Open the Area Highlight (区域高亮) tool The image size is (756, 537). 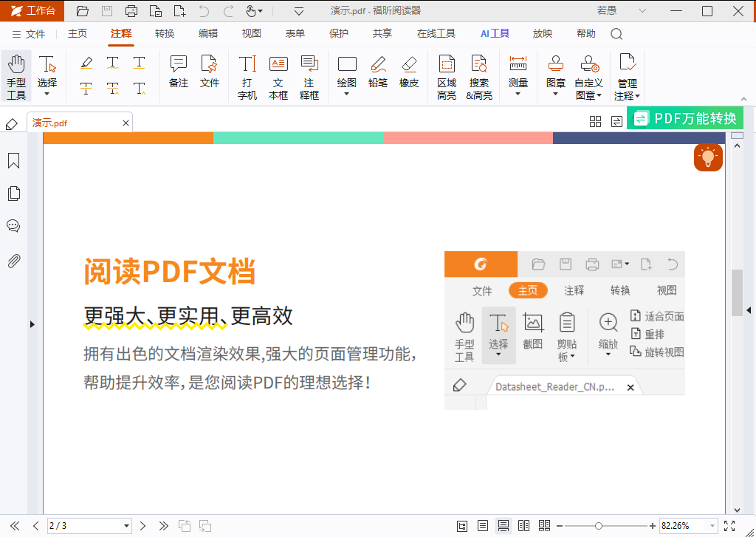(447, 78)
